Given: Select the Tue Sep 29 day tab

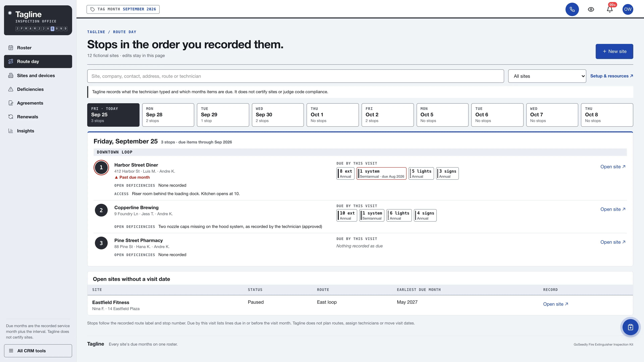Looking at the screenshot, I should (x=223, y=115).
